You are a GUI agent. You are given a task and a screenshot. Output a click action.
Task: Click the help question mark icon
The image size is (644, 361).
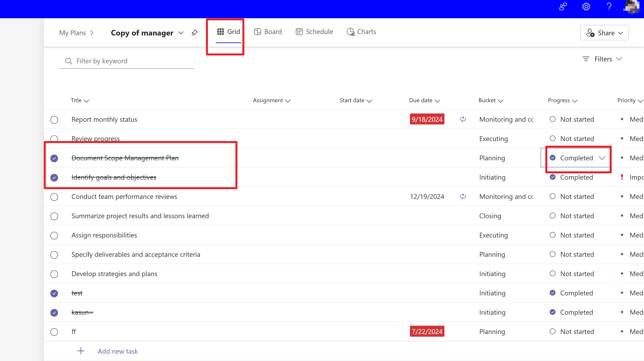[x=609, y=7]
